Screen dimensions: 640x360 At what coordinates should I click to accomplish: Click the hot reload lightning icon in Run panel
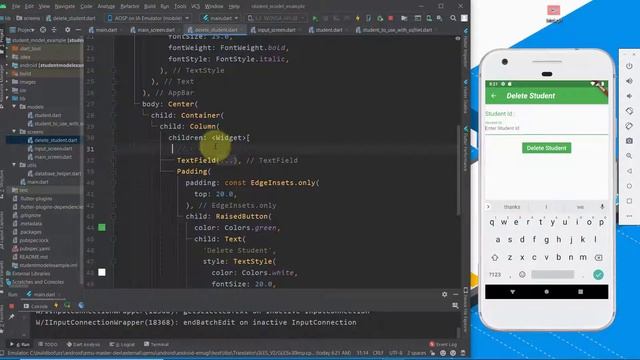click(56, 305)
